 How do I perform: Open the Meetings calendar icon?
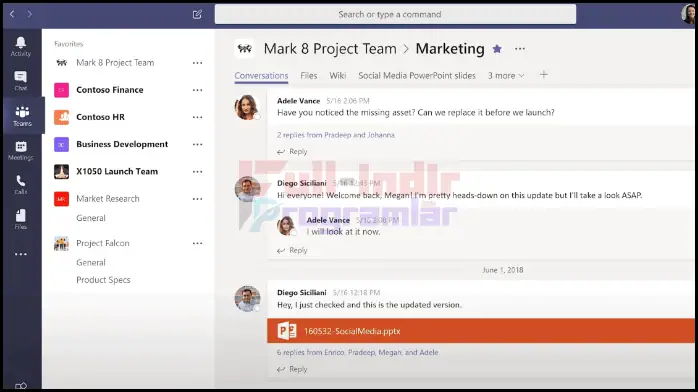point(21,150)
